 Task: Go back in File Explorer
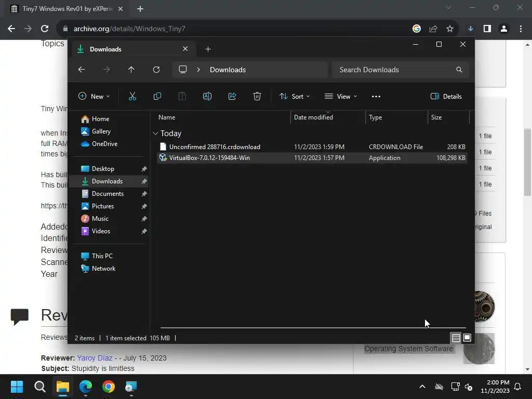point(82,70)
